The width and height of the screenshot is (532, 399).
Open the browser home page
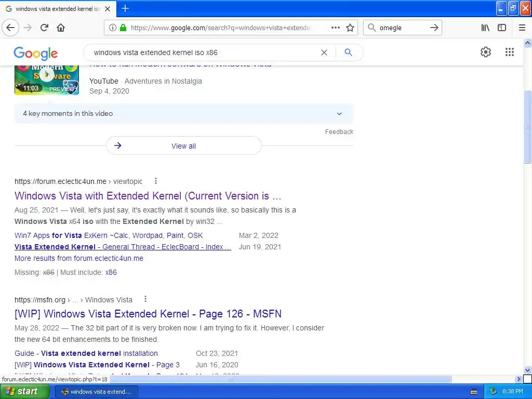pos(61,28)
